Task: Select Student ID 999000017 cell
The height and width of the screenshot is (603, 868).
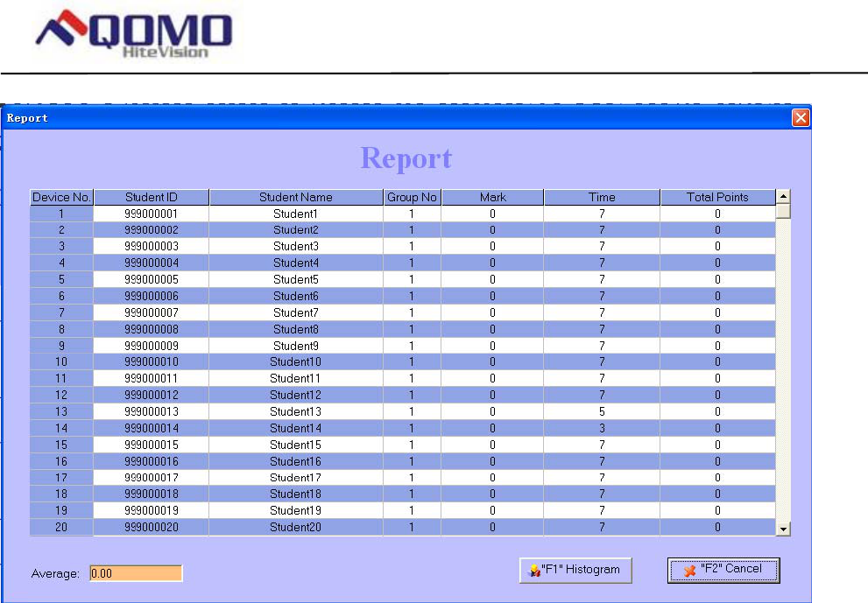Action: (x=152, y=478)
